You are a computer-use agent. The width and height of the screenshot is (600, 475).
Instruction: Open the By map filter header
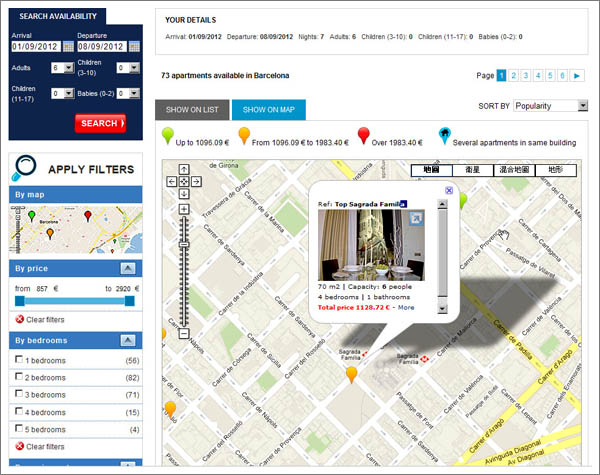75,194
